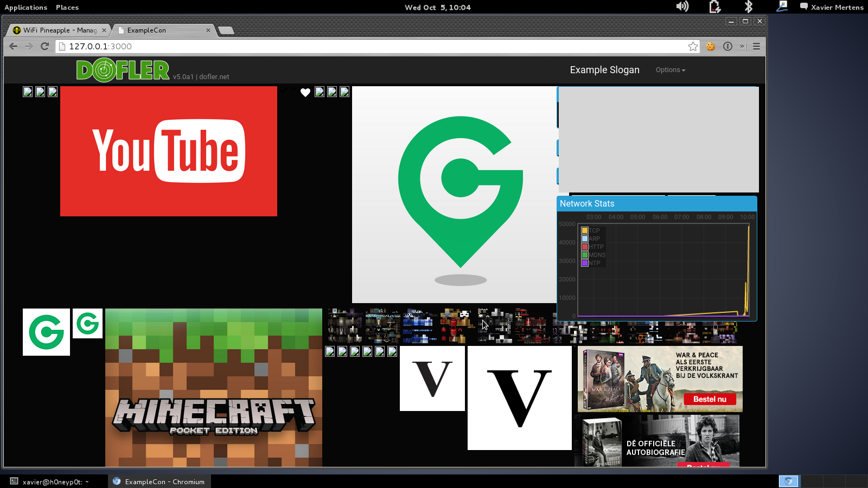
Task: Toggle the TCP legend swatch
Action: click(x=585, y=230)
